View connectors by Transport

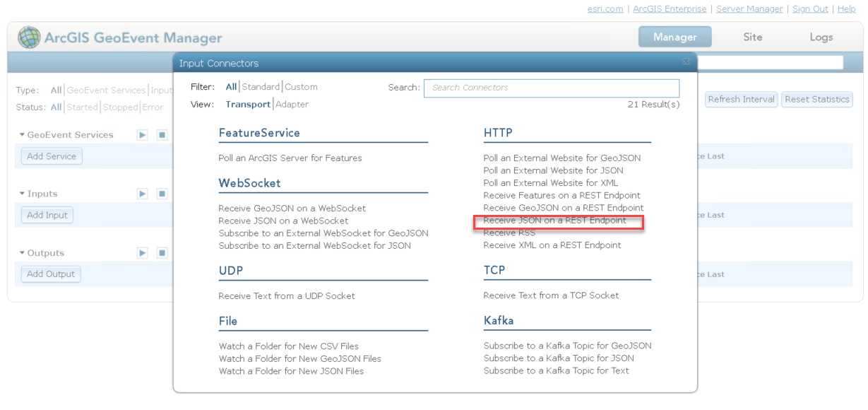(248, 104)
